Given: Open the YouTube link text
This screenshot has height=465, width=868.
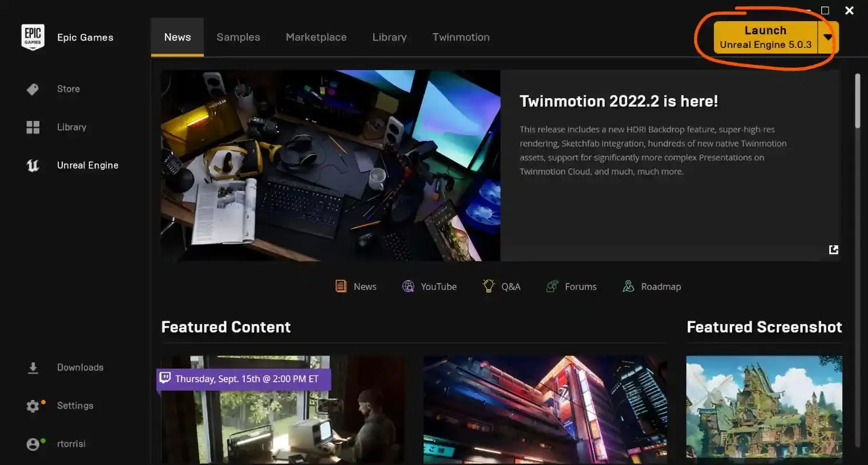Looking at the screenshot, I should coord(439,286).
